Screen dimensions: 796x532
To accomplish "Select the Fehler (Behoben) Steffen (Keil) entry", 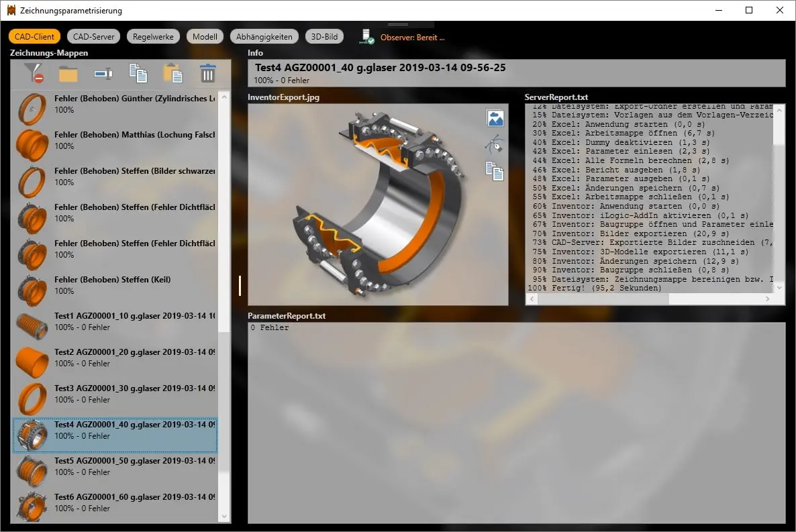I will pos(114,285).
